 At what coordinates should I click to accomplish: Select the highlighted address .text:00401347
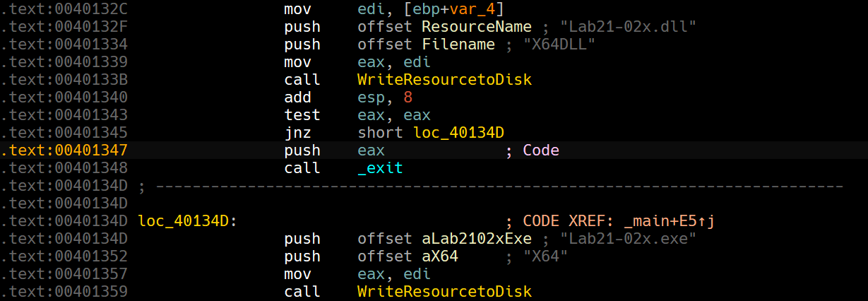pos(64,150)
